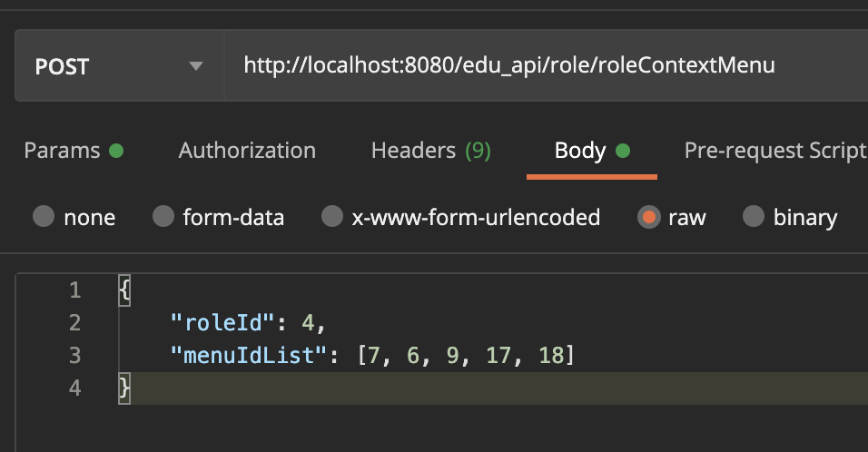Screen dimensions: 868x452
Task: Open the Authorization tab
Action: (x=247, y=151)
